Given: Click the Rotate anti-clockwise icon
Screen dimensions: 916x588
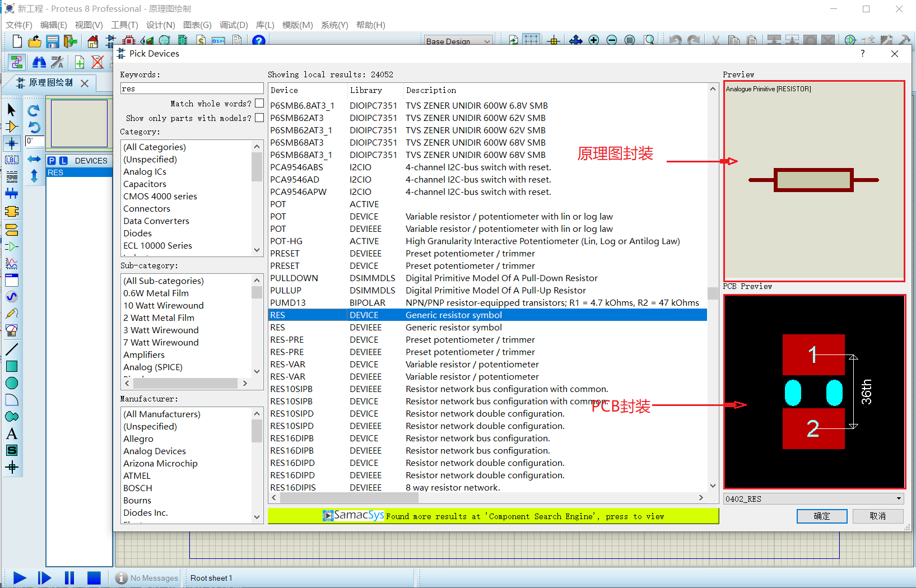Looking at the screenshot, I should pyautogui.click(x=34, y=127).
